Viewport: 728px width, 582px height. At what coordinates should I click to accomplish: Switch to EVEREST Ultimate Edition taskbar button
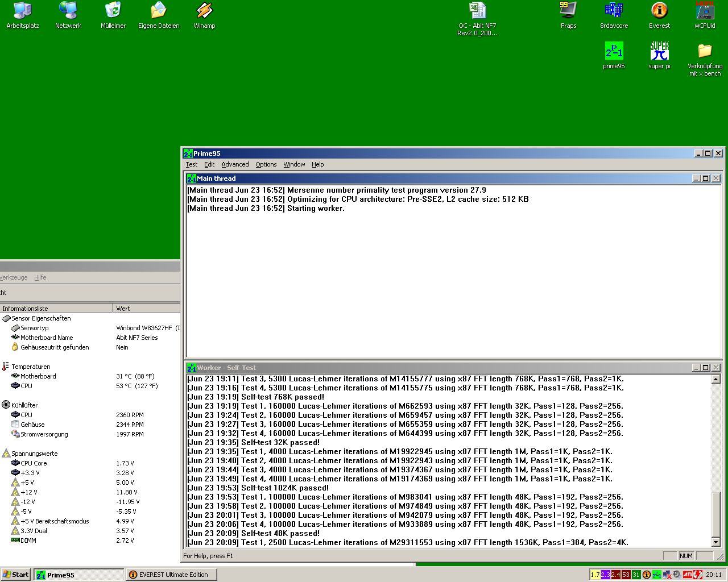[170, 575]
